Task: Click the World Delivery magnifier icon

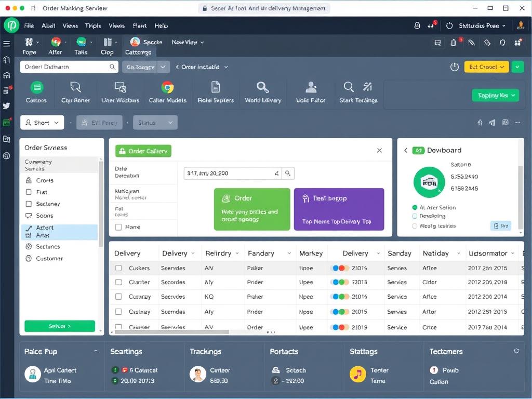Action: point(263,87)
